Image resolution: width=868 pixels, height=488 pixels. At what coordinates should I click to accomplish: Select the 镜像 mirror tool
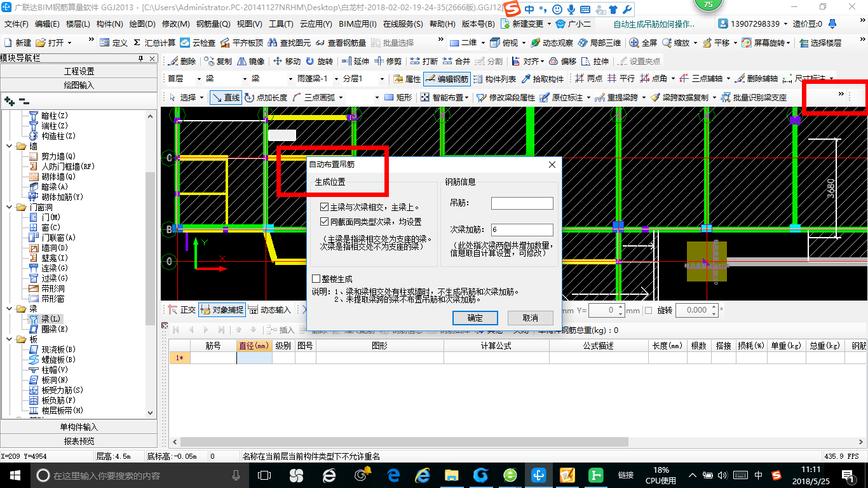(x=250, y=62)
